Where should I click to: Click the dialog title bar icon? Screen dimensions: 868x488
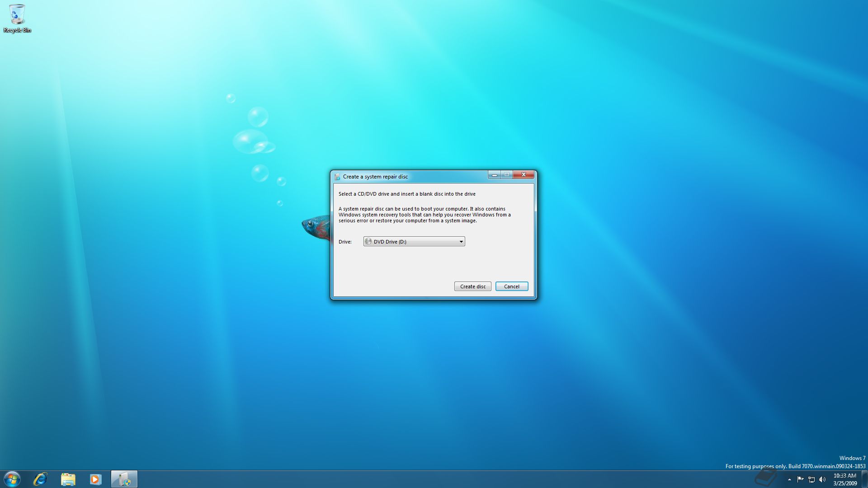pos(337,177)
